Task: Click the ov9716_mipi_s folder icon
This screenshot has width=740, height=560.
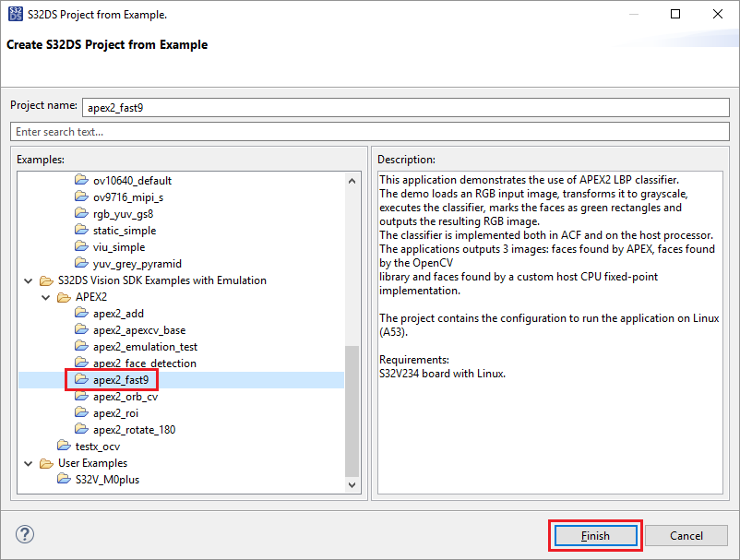Action: click(x=81, y=197)
